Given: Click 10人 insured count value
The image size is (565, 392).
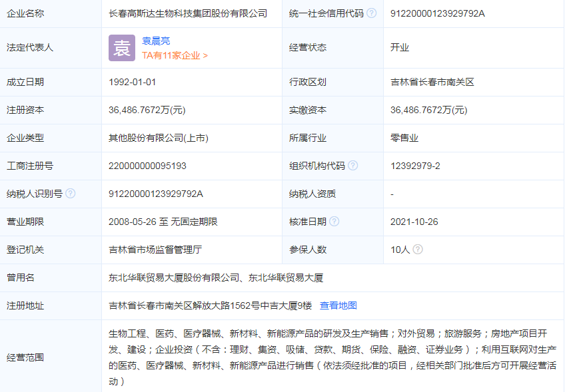Looking at the screenshot, I should click(x=400, y=250).
